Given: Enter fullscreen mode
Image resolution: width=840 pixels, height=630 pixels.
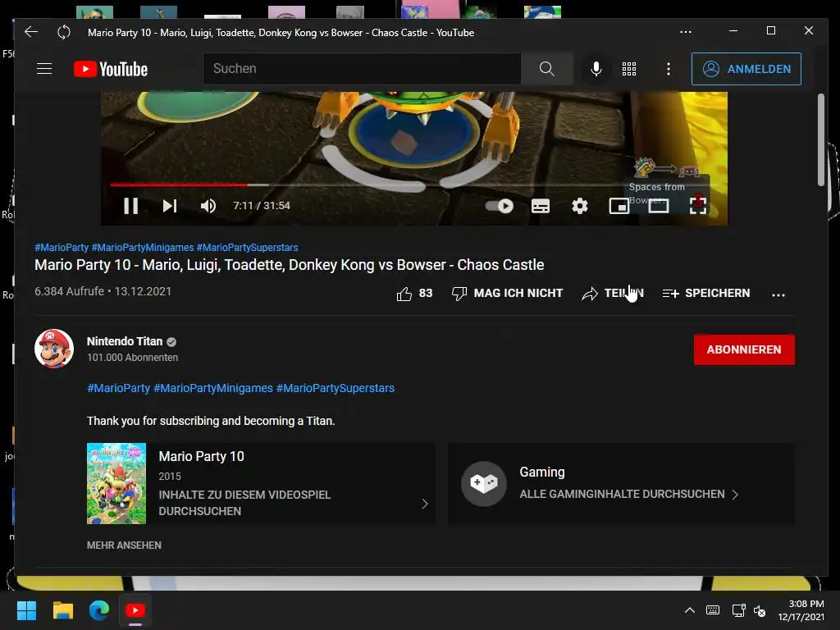Looking at the screenshot, I should click(x=697, y=206).
